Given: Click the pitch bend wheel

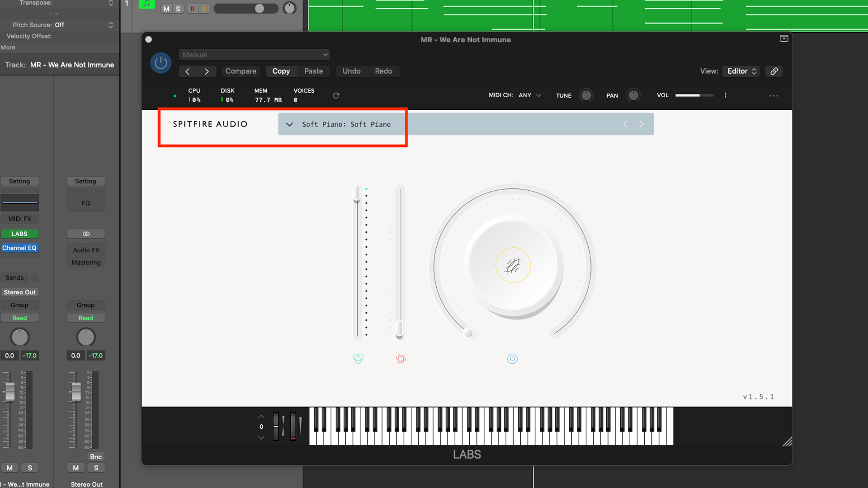Looking at the screenshot, I should [276, 426].
